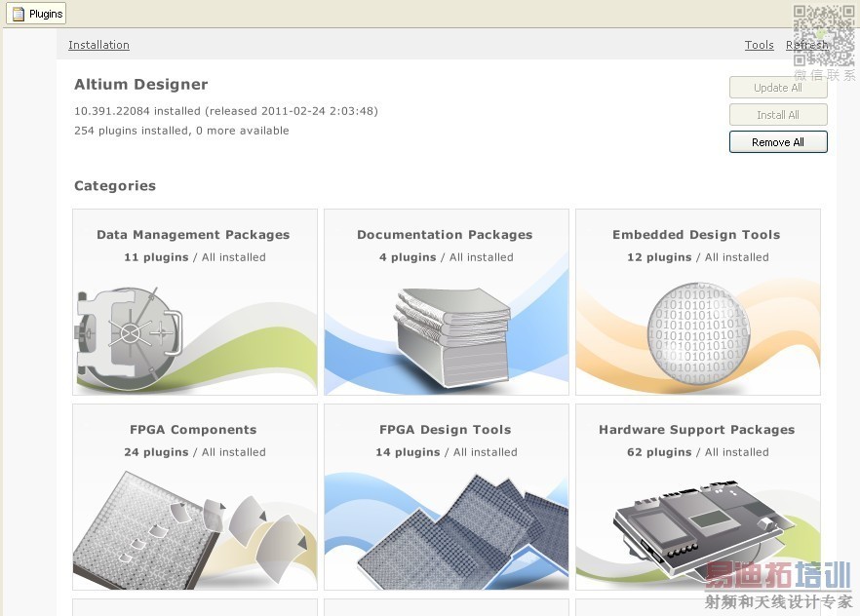Click the '10.391.22084 installed' version line

[x=226, y=111]
